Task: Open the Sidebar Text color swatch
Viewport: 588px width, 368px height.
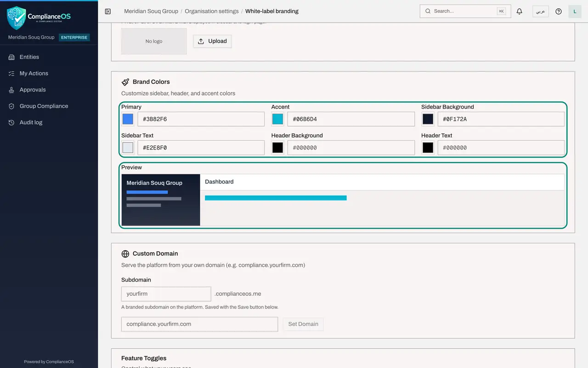Action: click(x=128, y=148)
